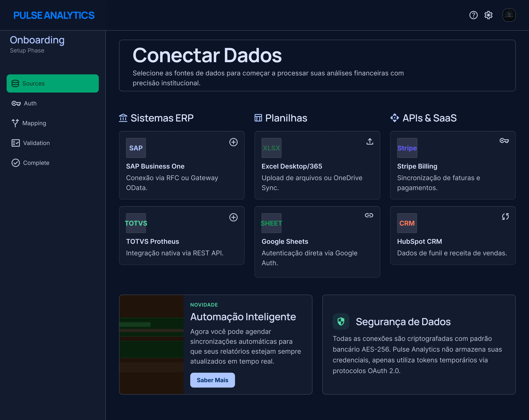The image size is (529, 420).
Task: Click the green shield security icon
Action: pyautogui.click(x=341, y=321)
